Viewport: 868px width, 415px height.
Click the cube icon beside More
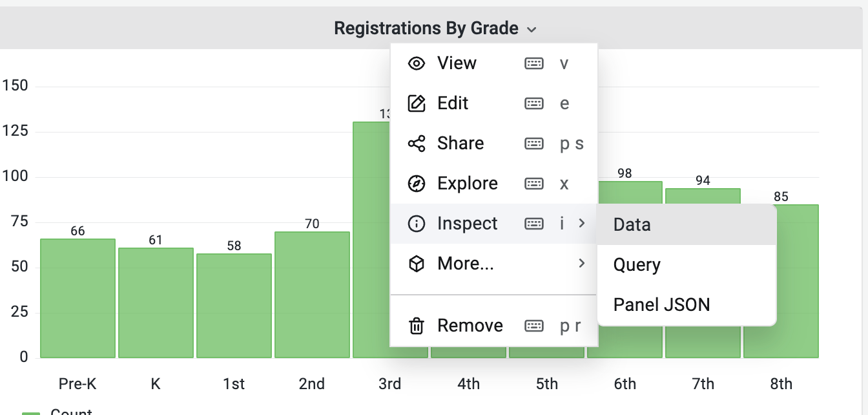coord(417,264)
